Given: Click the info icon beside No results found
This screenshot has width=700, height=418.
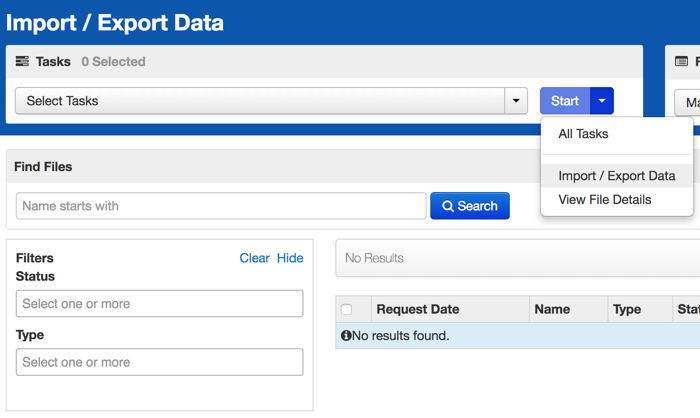Looking at the screenshot, I should tap(346, 336).
